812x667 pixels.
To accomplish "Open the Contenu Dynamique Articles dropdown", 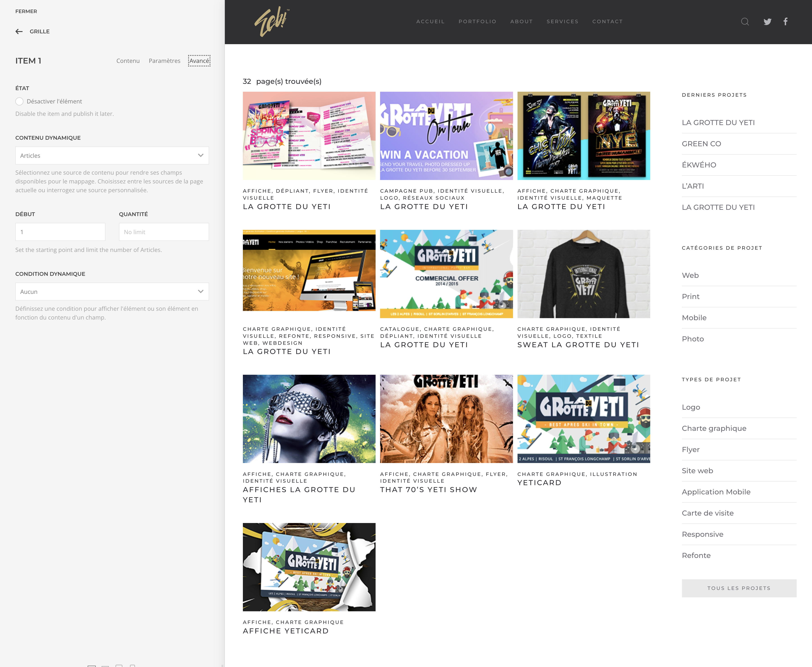I will tap(112, 156).
